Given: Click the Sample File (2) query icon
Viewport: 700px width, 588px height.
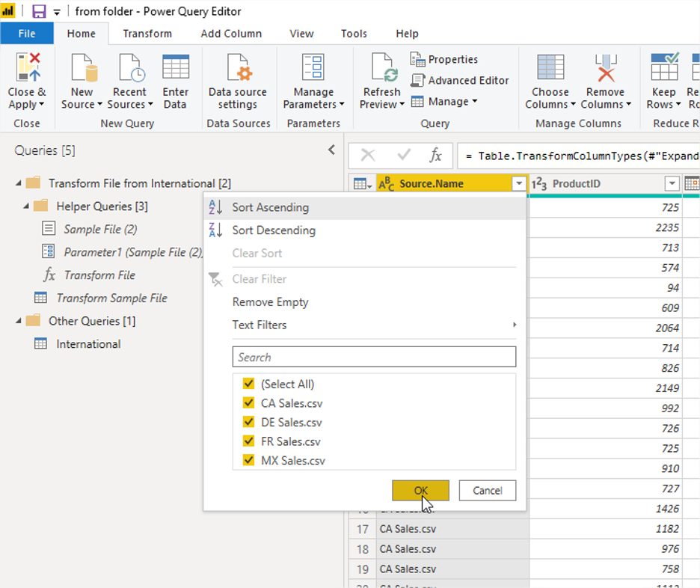Looking at the screenshot, I should point(49,228).
